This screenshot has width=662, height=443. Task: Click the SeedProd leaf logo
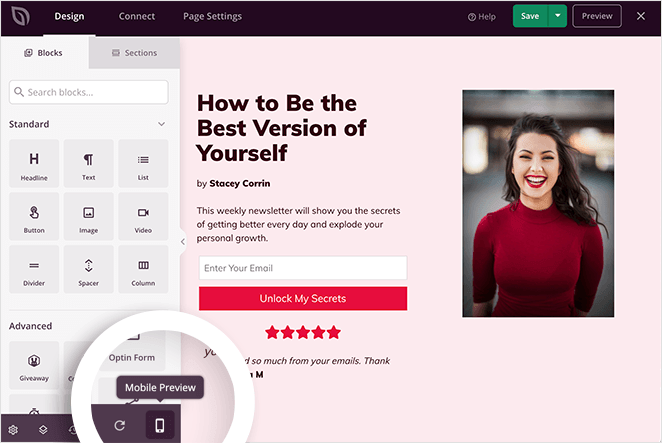coord(20,16)
